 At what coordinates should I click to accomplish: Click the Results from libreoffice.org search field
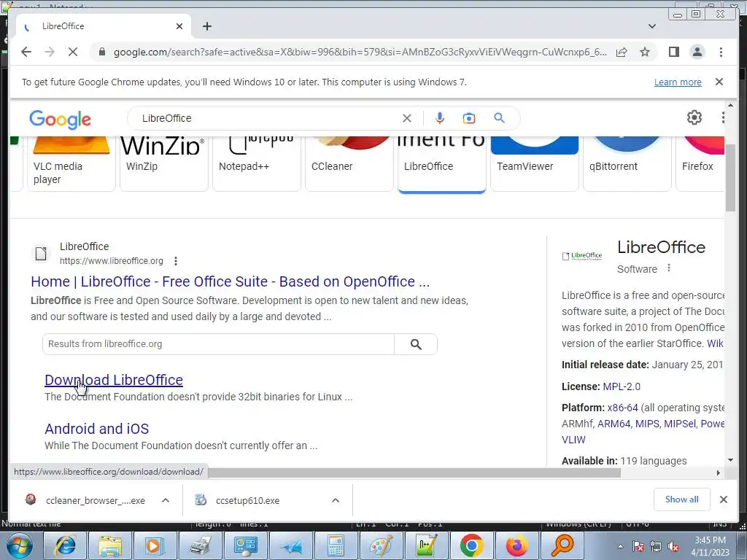[218, 344]
